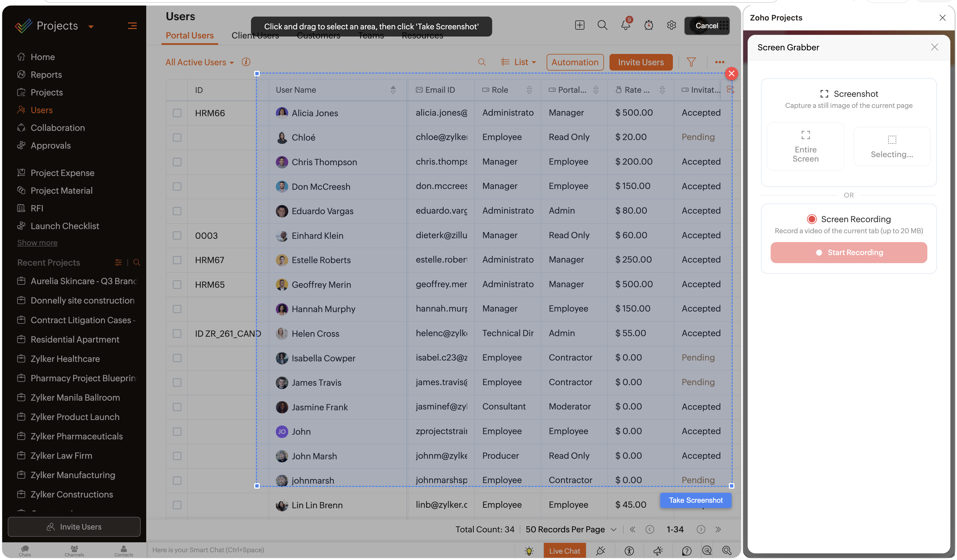This screenshot has width=957, height=560.
Task: Click the sidebar bottom Invite Users button
Action: [74, 527]
